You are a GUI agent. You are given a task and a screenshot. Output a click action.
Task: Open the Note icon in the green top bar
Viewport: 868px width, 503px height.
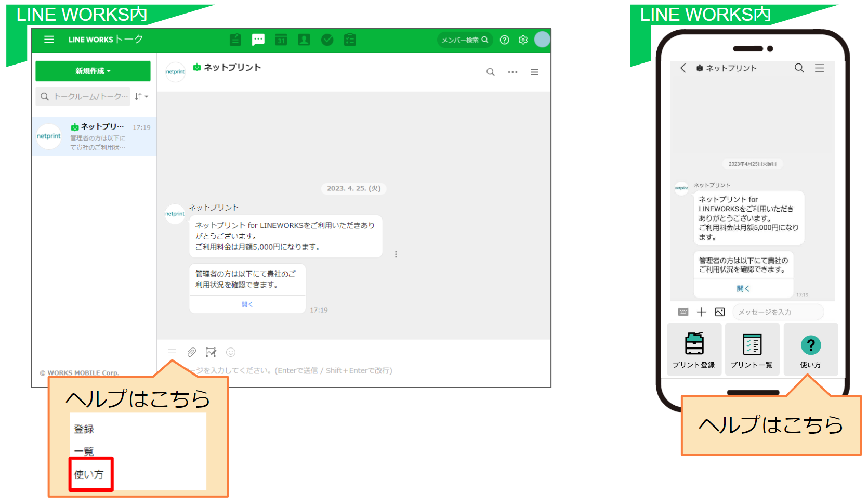click(x=235, y=40)
